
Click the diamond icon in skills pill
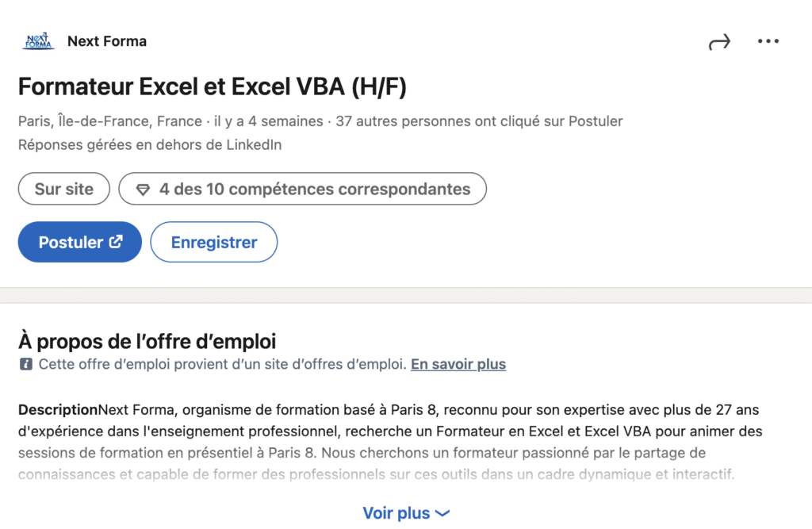pyautogui.click(x=143, y=190)
